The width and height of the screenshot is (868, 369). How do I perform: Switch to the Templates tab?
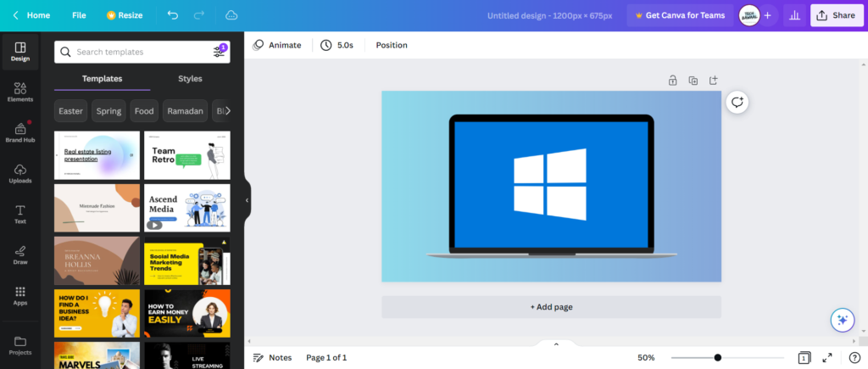[x=102, y=79]
